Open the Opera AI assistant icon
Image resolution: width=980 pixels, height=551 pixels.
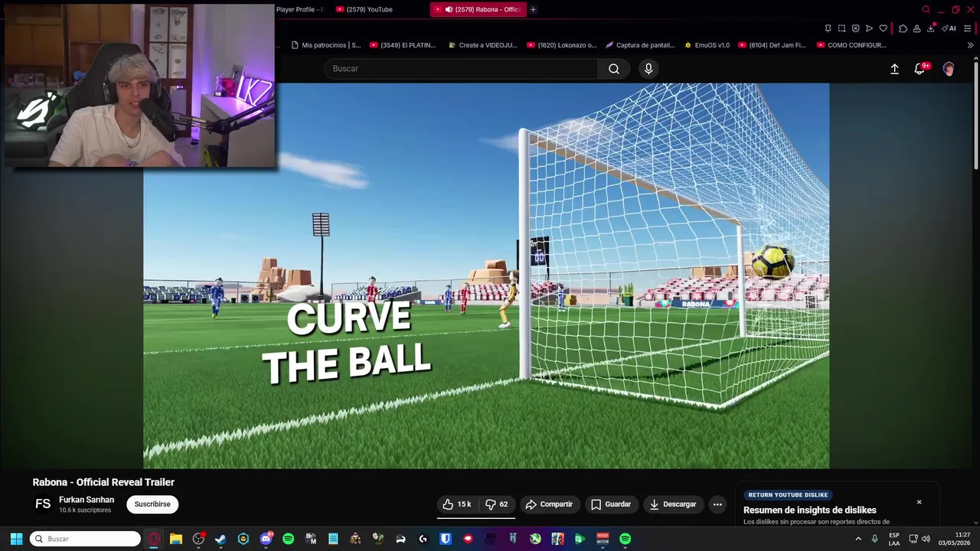click(949, 28)
